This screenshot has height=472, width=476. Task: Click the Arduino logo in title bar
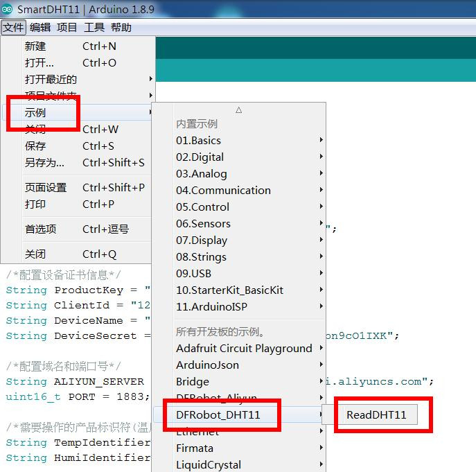7,10
